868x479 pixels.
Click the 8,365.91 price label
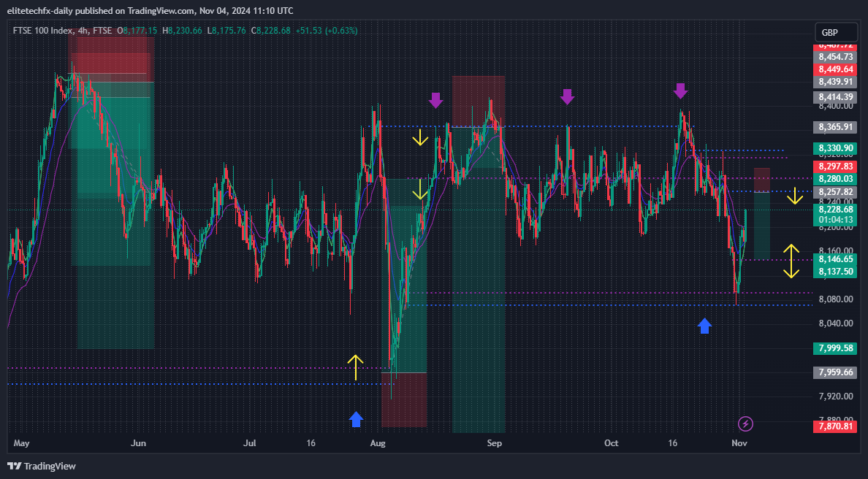tap(835, 127)
